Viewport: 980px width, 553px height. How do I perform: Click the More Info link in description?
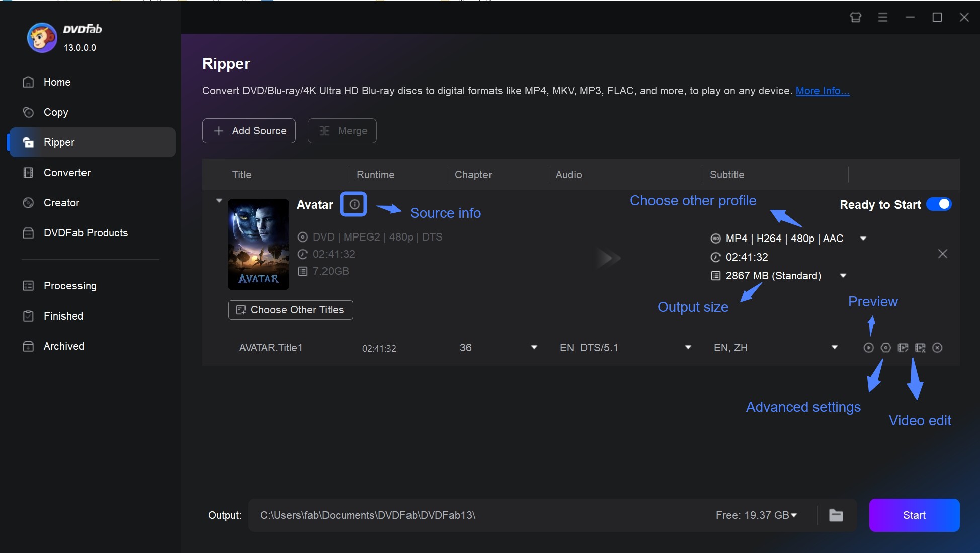tap(821, 90)
